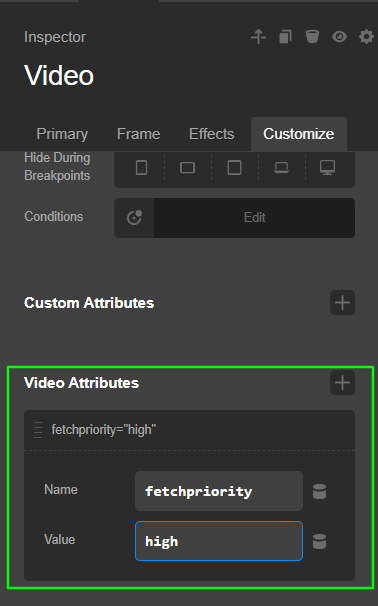Viewport: 378px width, 606px height.
Task: Switch to the Effects tab
Action: [x=211, y=134]
